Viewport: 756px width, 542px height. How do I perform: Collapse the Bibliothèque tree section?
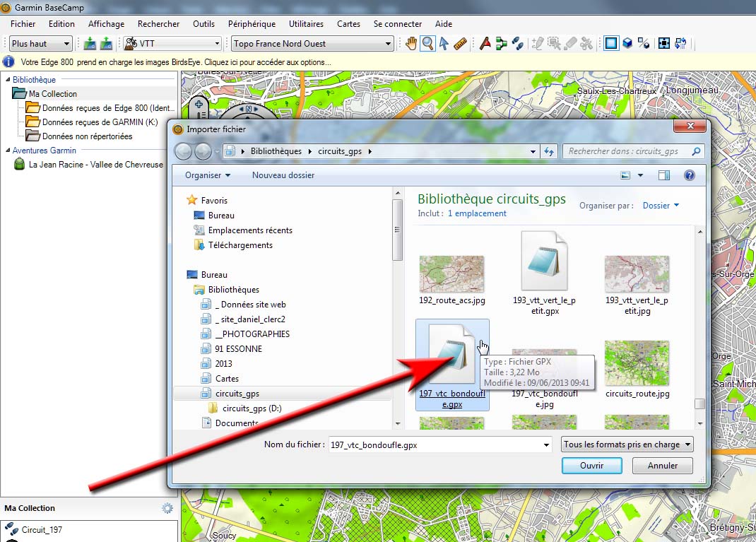(x=8, y=80)
